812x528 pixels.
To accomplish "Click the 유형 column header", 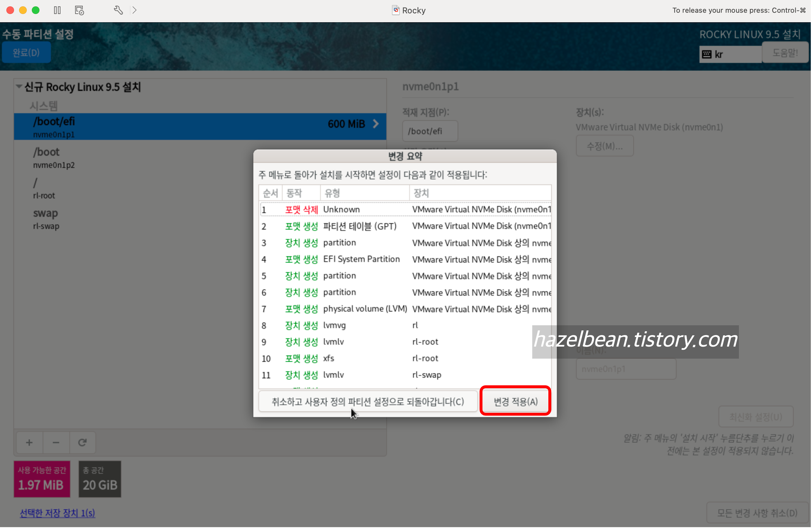I will point(365,193).
